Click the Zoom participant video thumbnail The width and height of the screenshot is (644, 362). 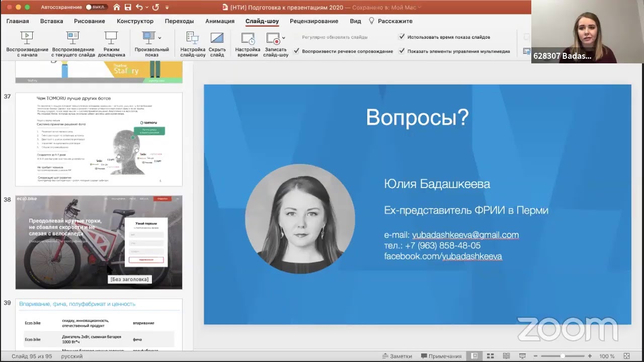[588, 32]
